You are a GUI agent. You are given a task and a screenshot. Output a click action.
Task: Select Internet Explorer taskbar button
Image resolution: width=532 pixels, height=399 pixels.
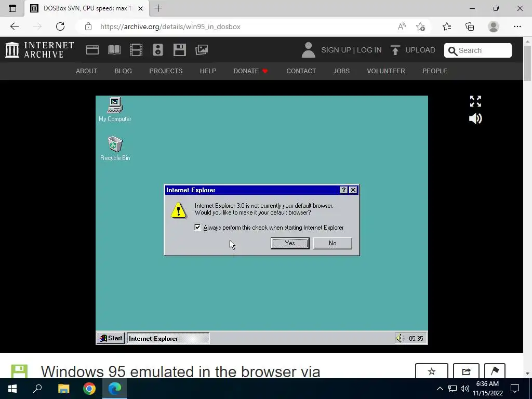168,338
